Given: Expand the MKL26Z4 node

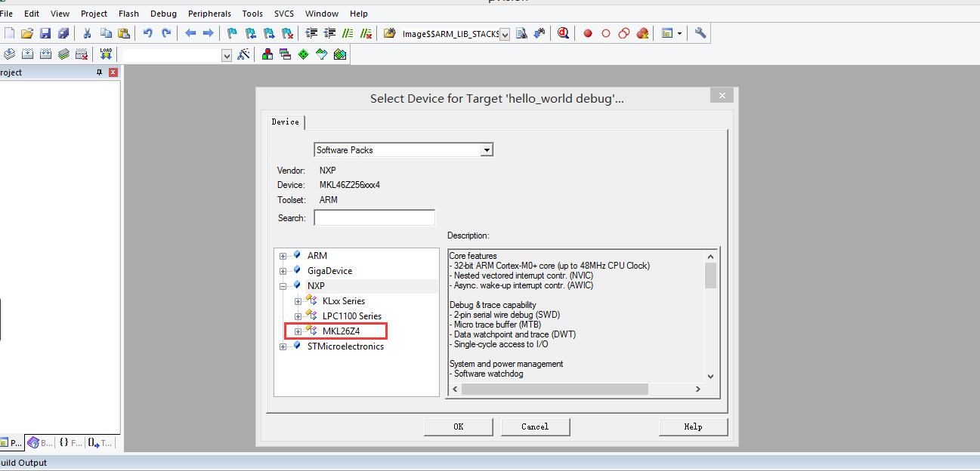Looking at the screenshot, I should pos(298,331).
